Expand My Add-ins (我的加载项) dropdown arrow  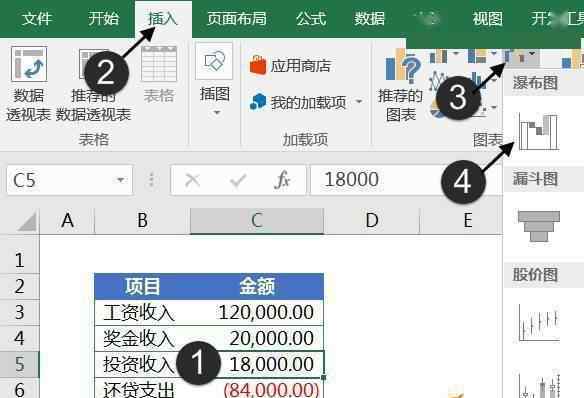tap(359, 101)
